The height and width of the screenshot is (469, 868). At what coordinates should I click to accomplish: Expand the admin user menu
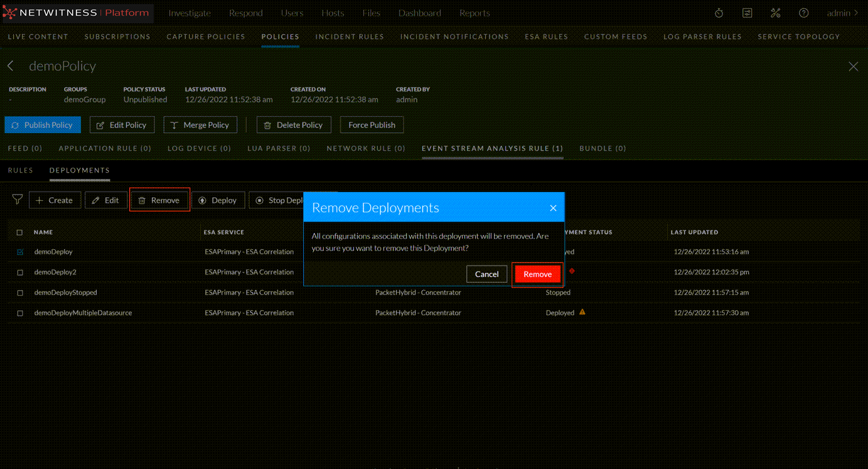tap(842, 13)
